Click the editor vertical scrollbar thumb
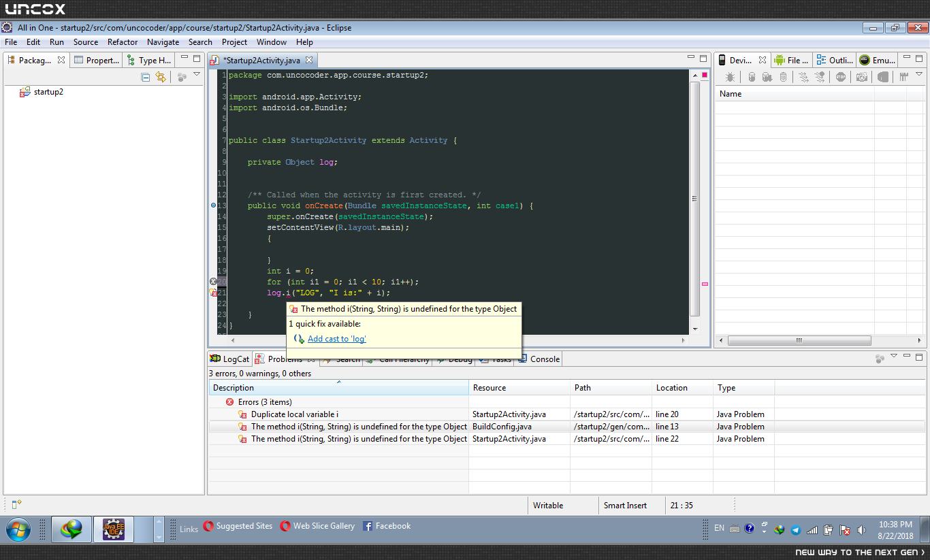Screen dimensions: 930x560 [x=695, y=199]
